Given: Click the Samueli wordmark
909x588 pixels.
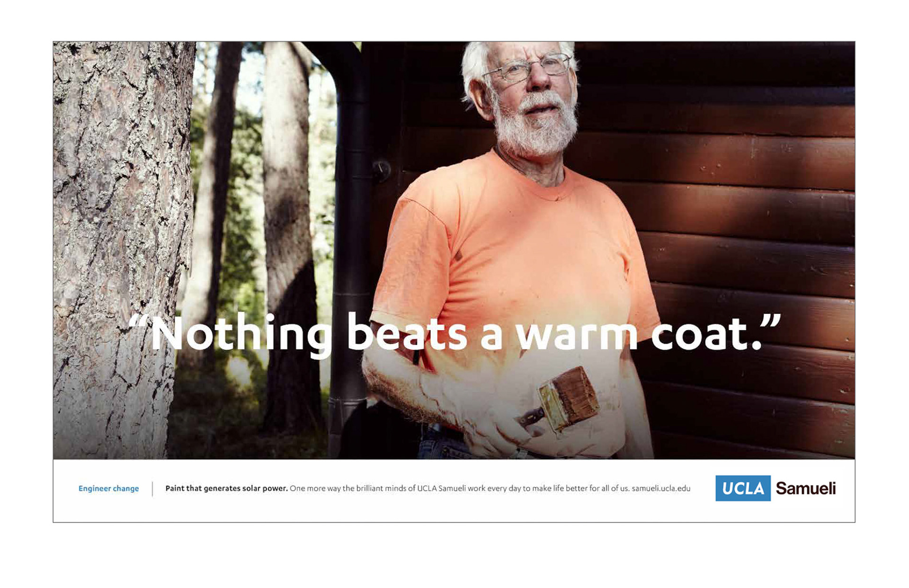Looking at the screenshot, I should tap(806, 488).
